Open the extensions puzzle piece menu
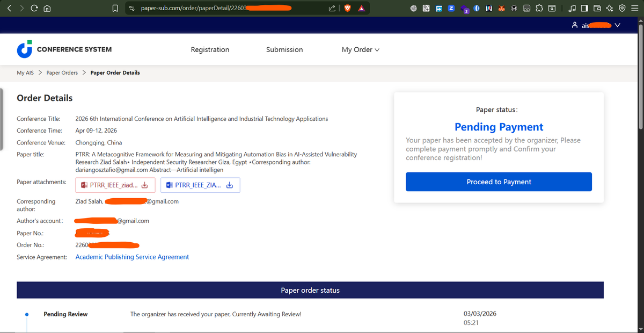The image size is (644, 333). click(539, 8)
